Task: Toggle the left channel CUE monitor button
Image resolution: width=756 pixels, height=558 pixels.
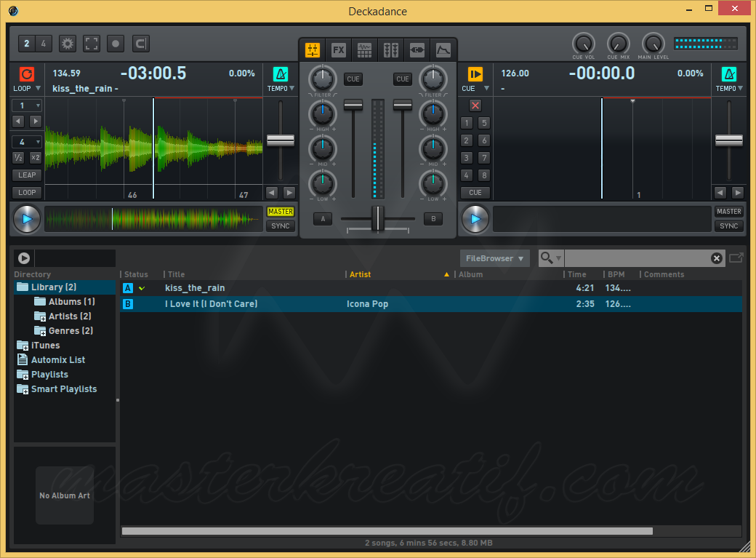Action: pos(353,79)
